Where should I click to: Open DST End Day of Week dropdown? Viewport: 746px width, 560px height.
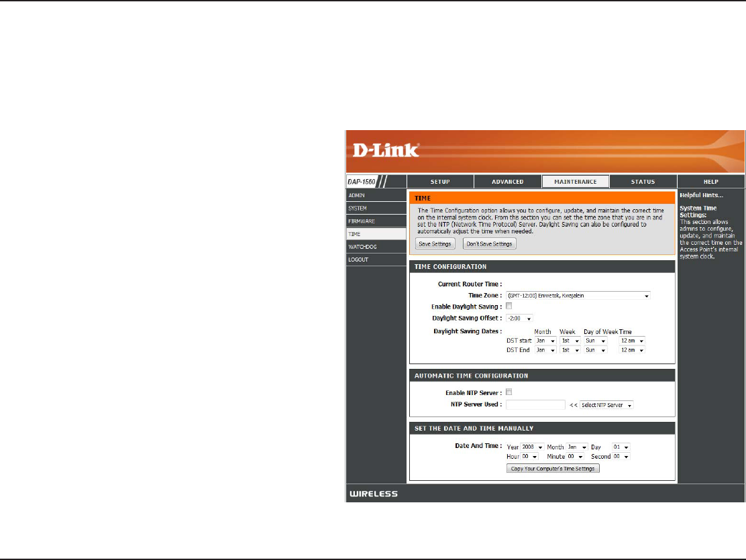[x=596, y=350]
